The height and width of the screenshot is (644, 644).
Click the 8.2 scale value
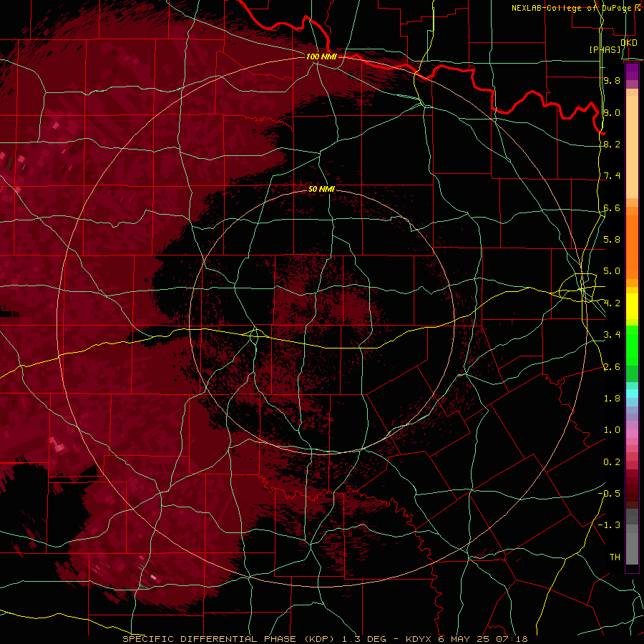(612, 144)
